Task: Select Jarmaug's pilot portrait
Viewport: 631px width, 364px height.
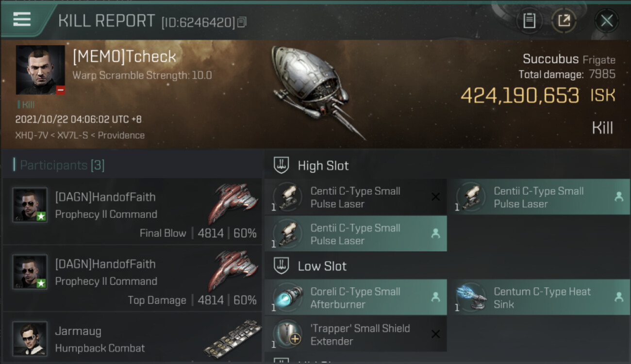Action: point(30,338)
